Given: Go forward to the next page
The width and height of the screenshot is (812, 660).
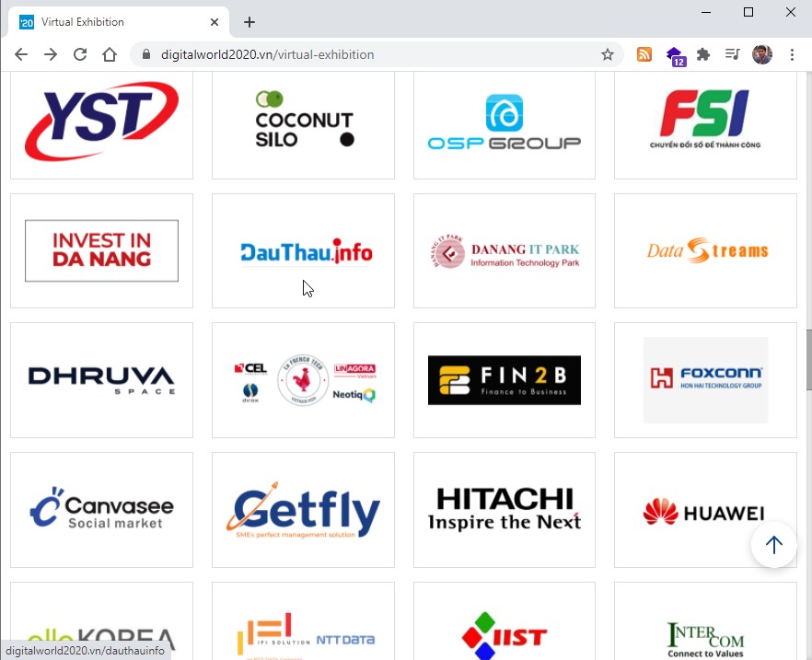Looking at the screenshot, I should pyautogui.click(x=51, y=54).
